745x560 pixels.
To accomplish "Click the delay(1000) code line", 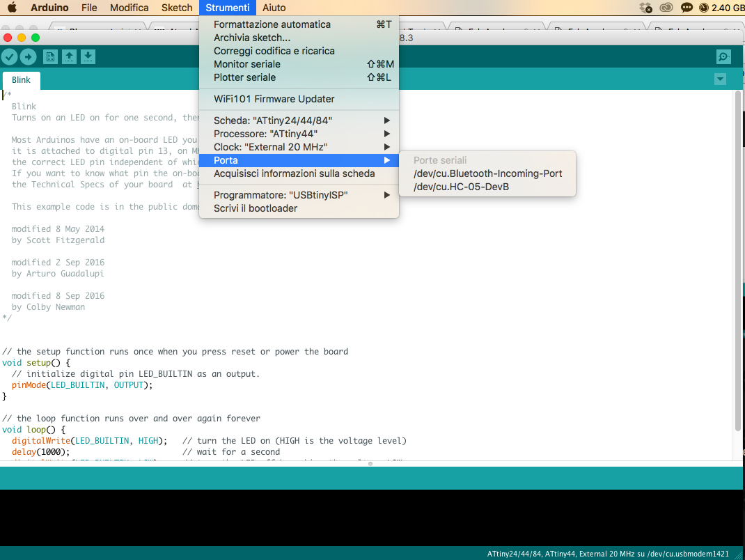I will click(x=41, y=451).
